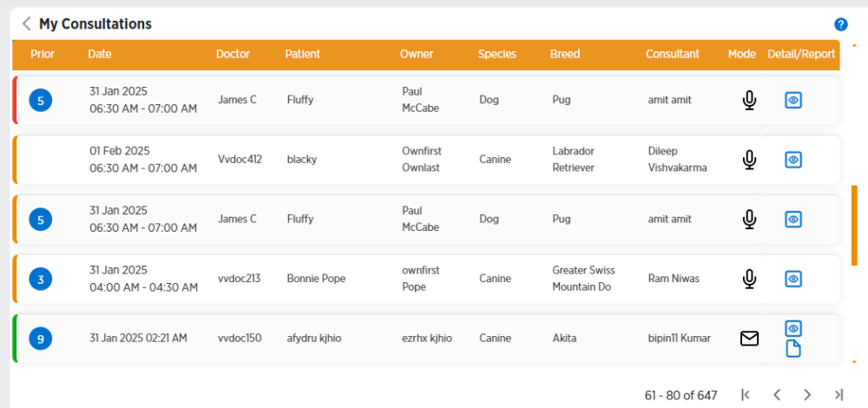View details with eye icon for Bonnie Pope

[x=793, y=279]
